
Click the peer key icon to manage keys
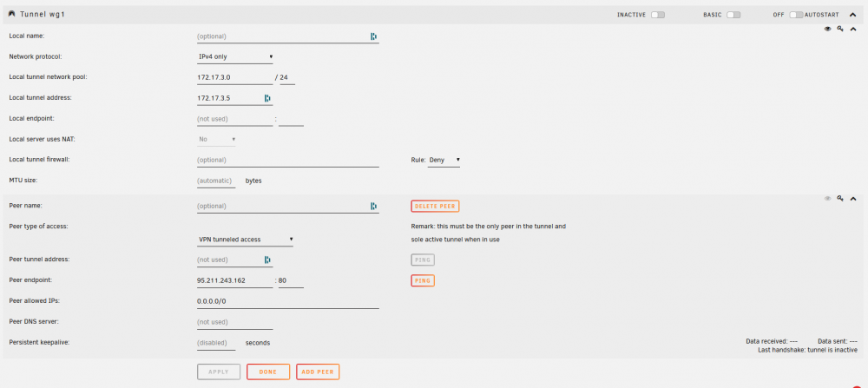pos(840,198)
